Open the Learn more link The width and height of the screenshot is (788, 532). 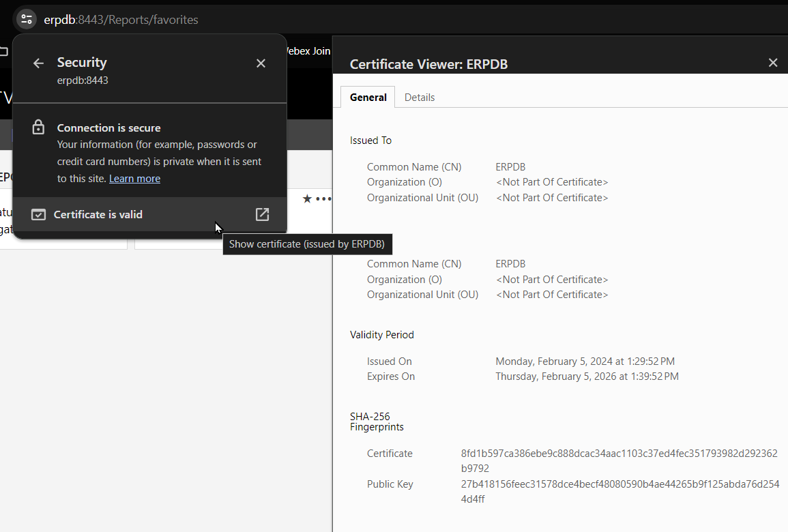coord(134,178)
